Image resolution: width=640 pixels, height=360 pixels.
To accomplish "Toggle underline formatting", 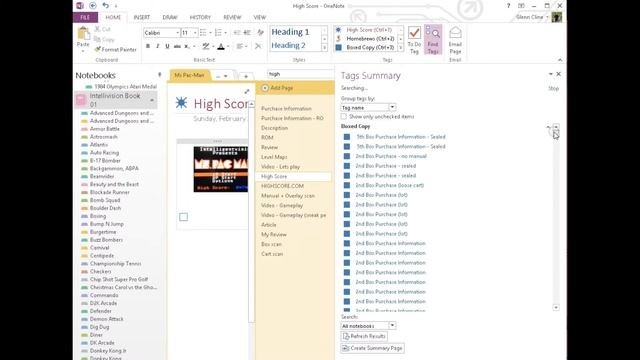I will (167, 46).
